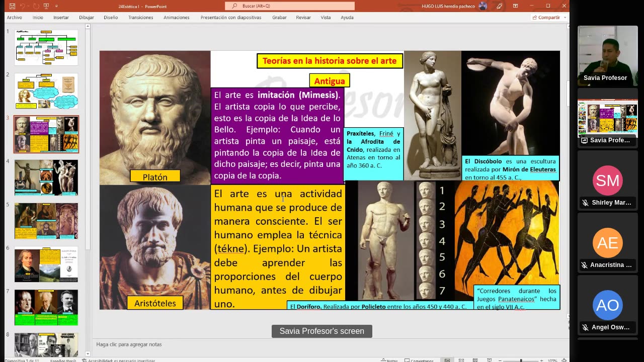Click the Redo arrow icon

36,6
